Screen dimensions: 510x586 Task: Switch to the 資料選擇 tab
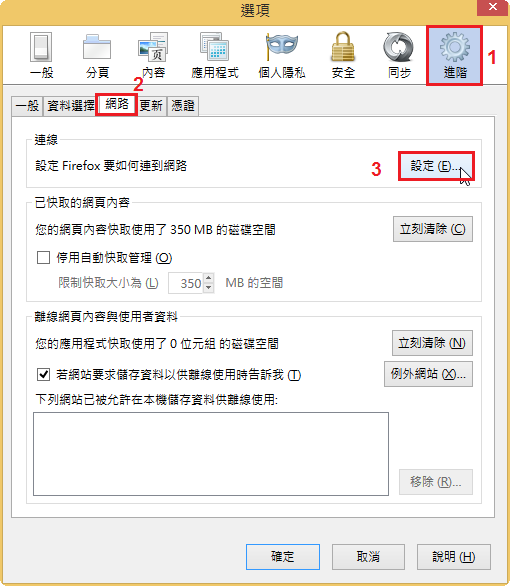point(70,106)
